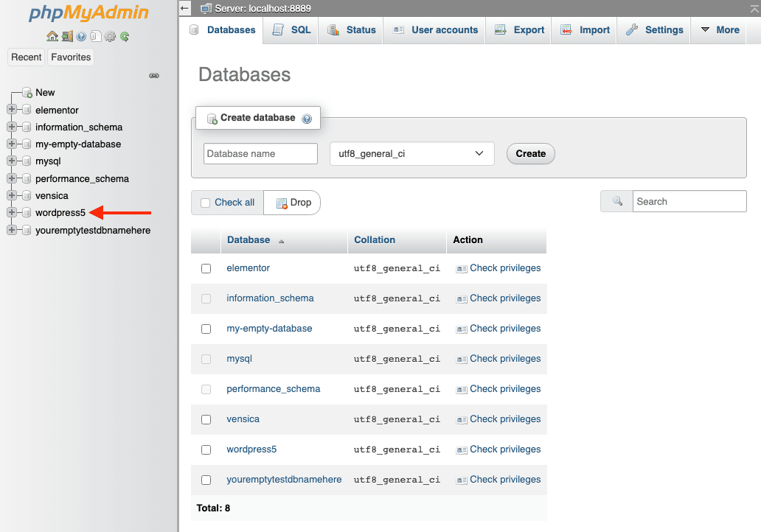Click privileges icon in vensica row
The image size is (761, 532).
point(462,420)
